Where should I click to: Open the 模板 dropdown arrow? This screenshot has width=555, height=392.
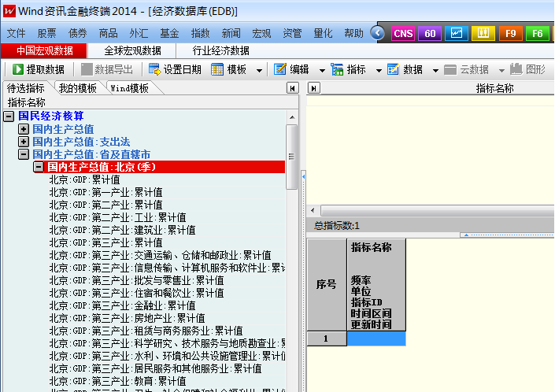click(x=259, y=71)
